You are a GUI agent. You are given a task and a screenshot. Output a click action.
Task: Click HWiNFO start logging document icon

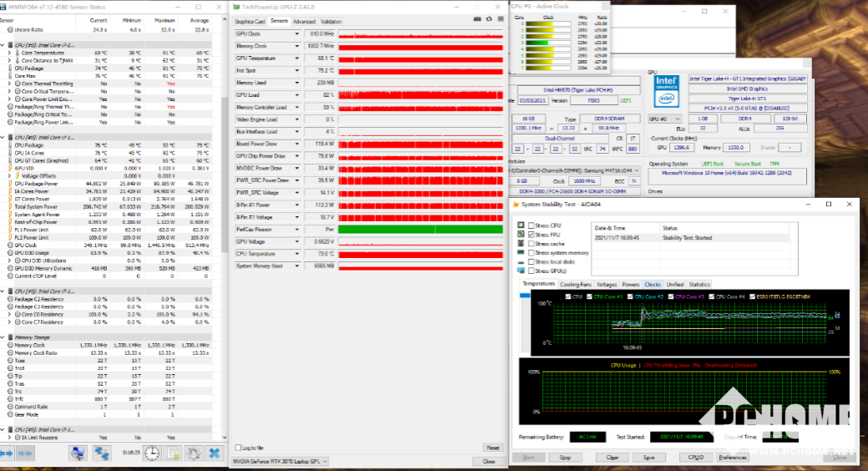173,453
